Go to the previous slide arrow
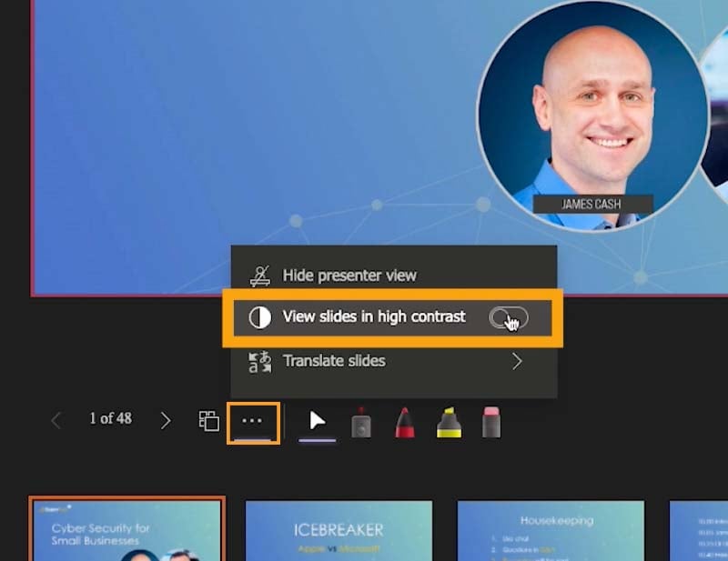This screenshot has height=561, width=728. [56, 420]
